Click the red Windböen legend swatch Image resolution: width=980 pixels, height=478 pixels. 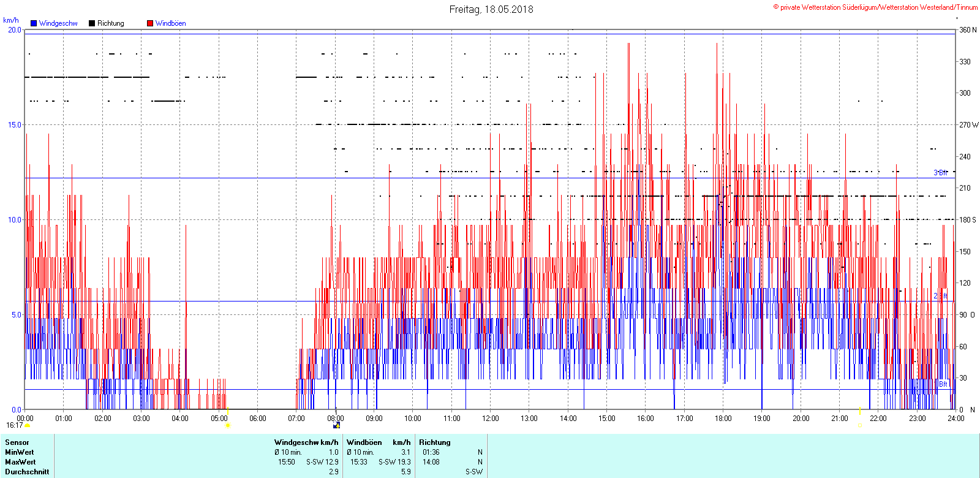click(150, 23)
